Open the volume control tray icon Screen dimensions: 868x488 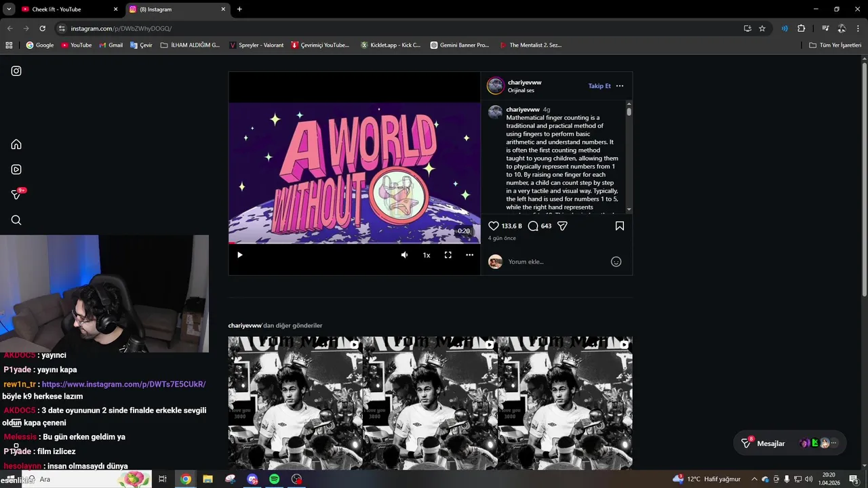coord(808,479)
